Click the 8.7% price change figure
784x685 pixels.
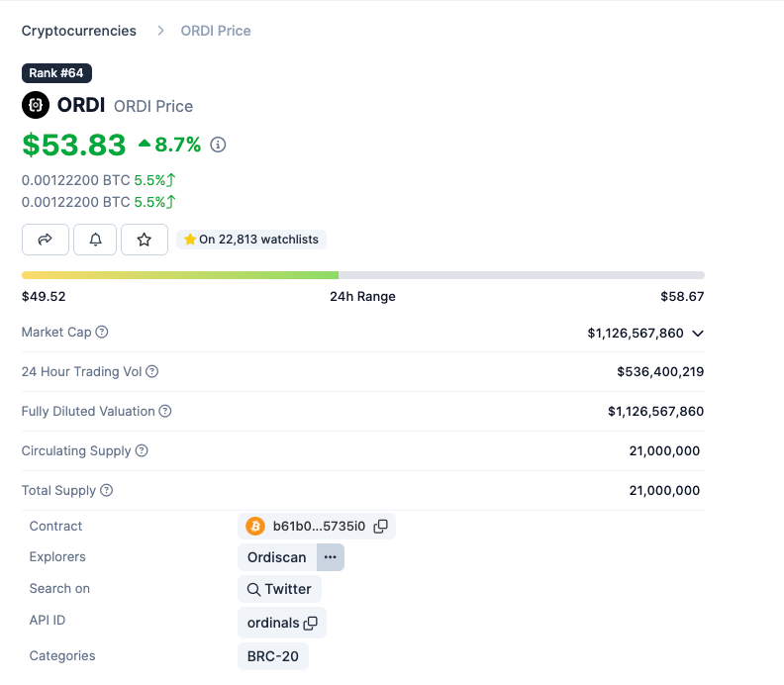click(177, 145)
